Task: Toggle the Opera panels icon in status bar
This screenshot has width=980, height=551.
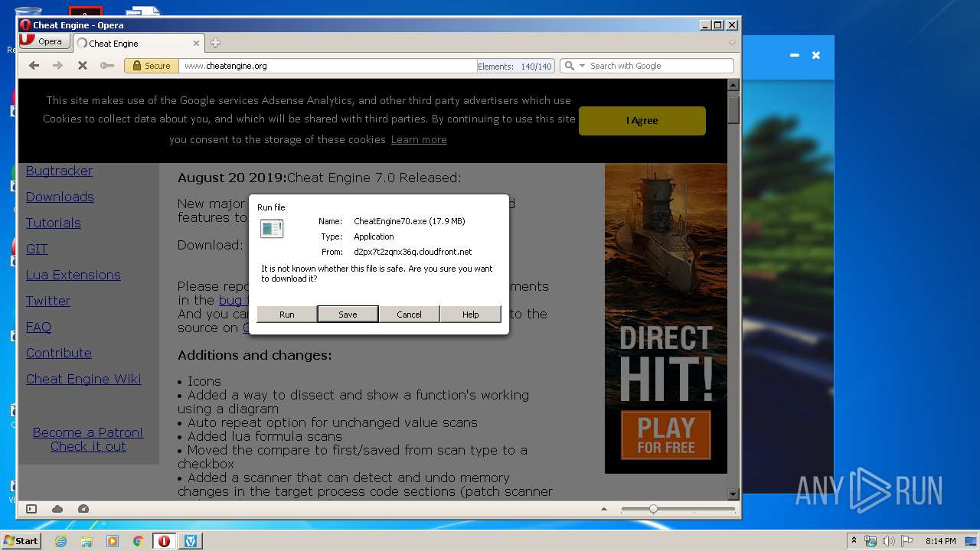Action: (x=31, y=509)
